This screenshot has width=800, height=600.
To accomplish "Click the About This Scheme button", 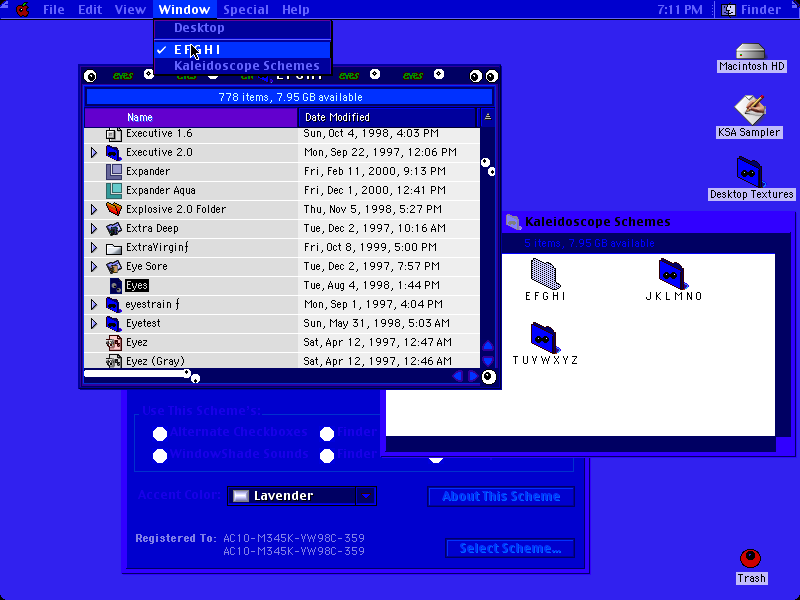I will [x=501, y=496].
